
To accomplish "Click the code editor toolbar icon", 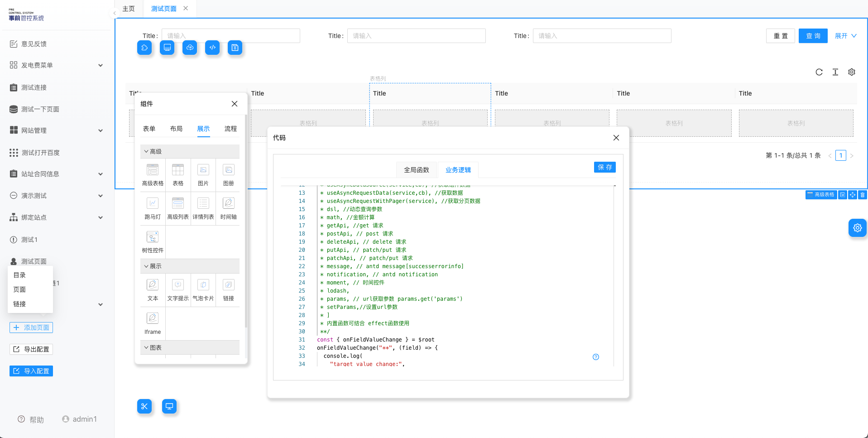I will (x=212, y=48).
